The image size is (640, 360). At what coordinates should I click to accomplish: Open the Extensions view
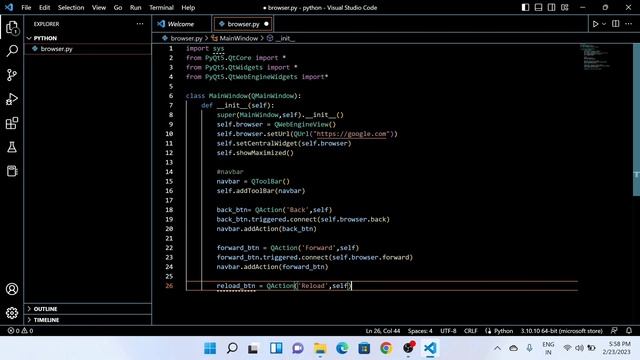pyautogui.click(x=12, y=123)
